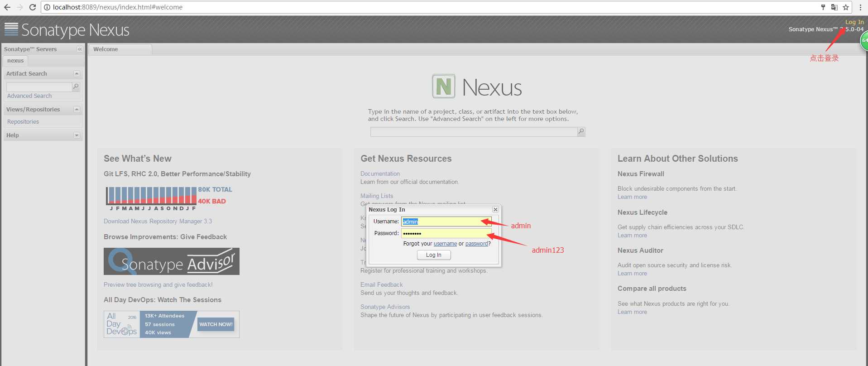The height and width of the screenshot is (366, 868).
Task: Collapse the Artifact Search panel
Action: [x=77, y=73]
